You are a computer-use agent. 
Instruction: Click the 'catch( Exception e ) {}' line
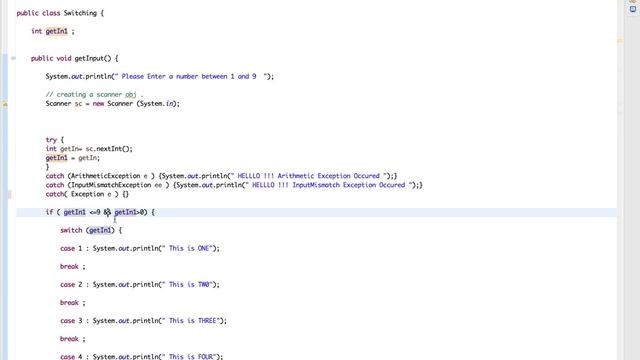87,194
